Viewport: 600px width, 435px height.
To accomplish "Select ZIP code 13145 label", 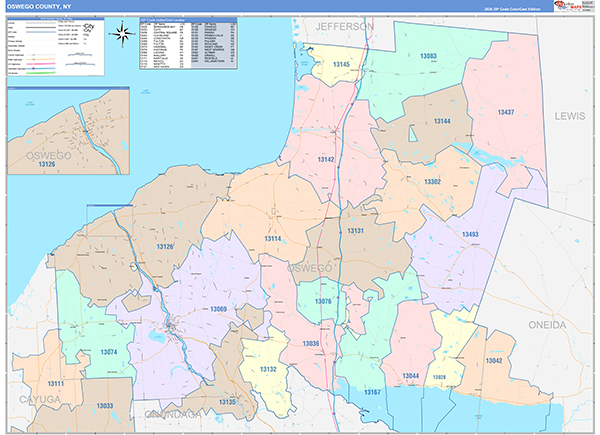I will pos(341,65).
